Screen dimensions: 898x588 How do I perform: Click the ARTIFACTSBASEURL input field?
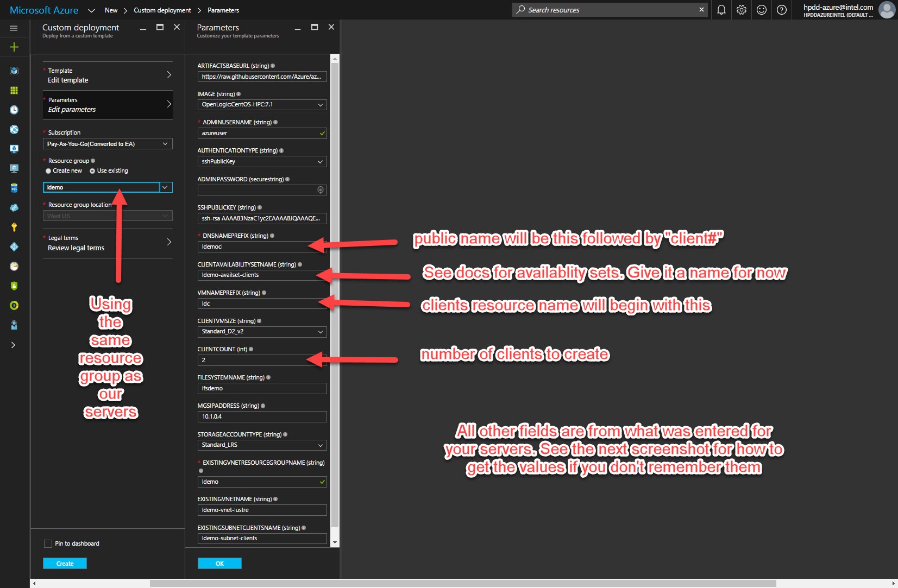pos(262,77)
